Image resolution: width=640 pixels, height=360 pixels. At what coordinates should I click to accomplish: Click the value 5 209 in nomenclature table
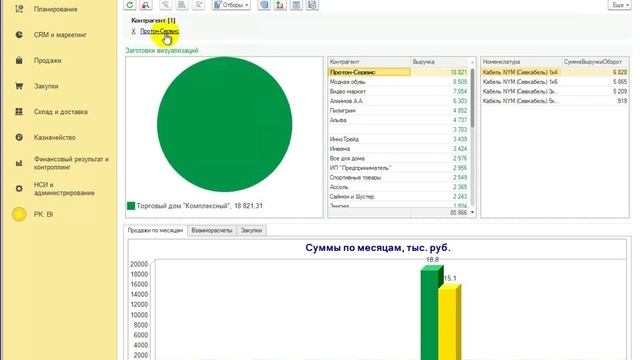tap(620, 91)
